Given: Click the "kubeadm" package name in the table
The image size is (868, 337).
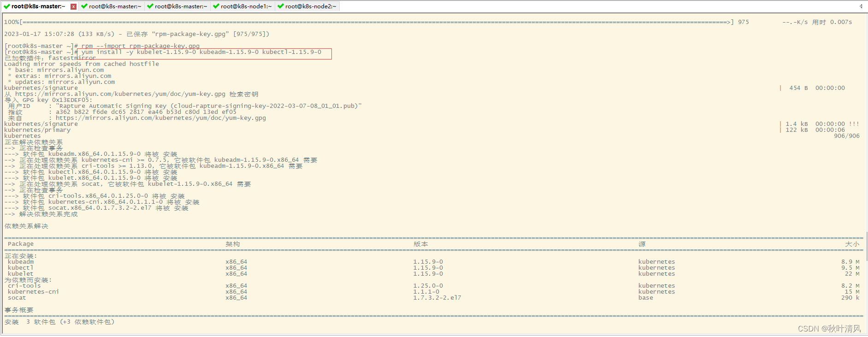Looking at the screenshot, I should coord(21,262).
